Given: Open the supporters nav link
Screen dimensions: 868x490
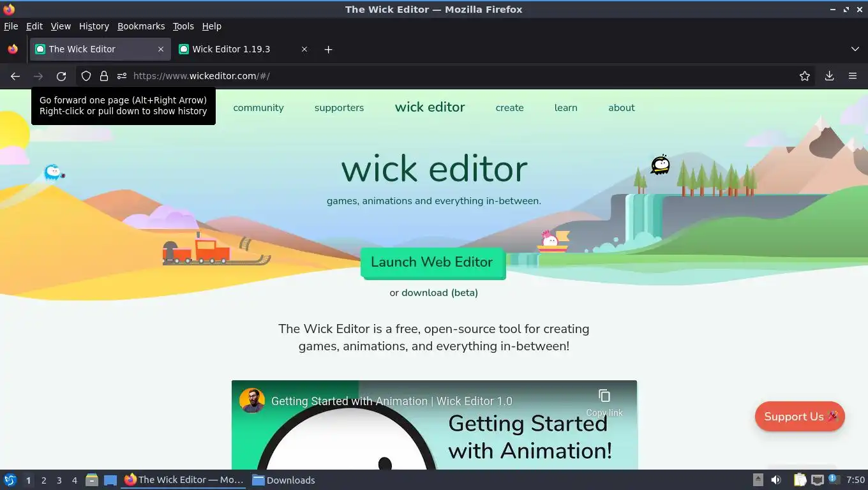Looking at the screenshot, I should [339, 108].
